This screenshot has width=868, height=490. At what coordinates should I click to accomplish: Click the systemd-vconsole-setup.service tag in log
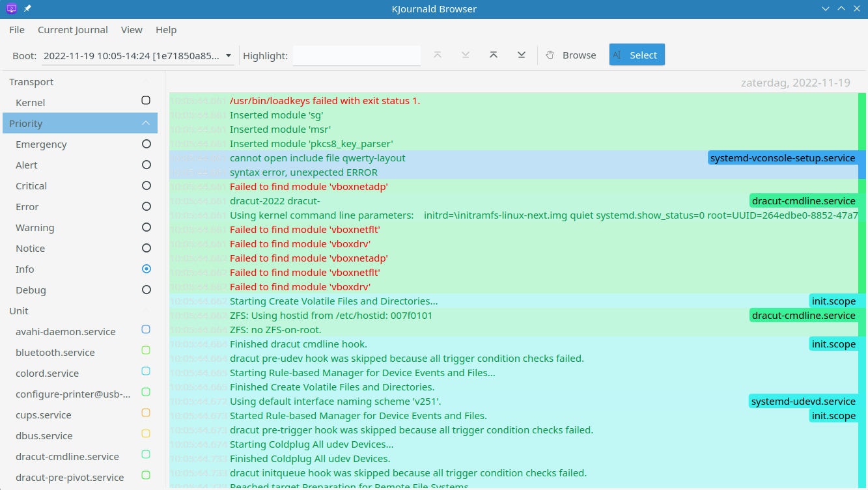(x=782, y=158)
